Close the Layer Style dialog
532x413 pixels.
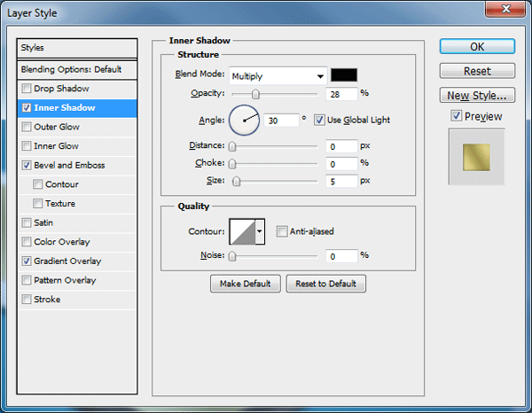pyautogui.click(x=505, y=9)
